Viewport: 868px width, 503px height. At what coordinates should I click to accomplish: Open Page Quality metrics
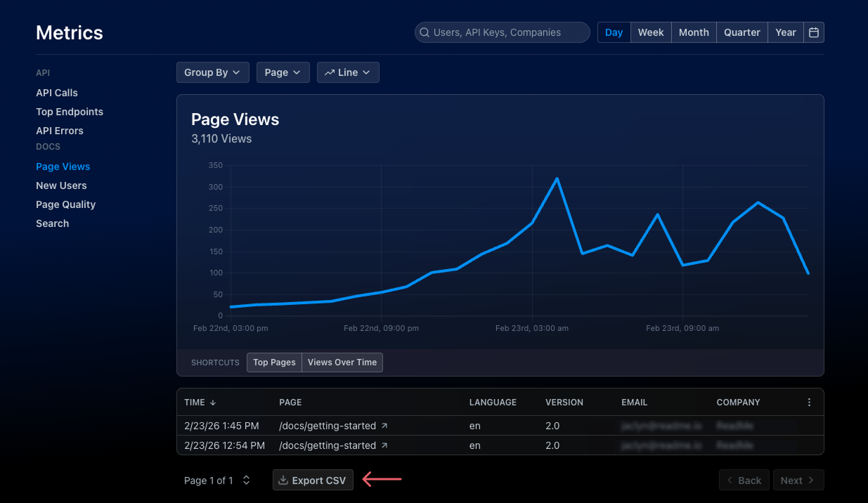tap(65, 204)
